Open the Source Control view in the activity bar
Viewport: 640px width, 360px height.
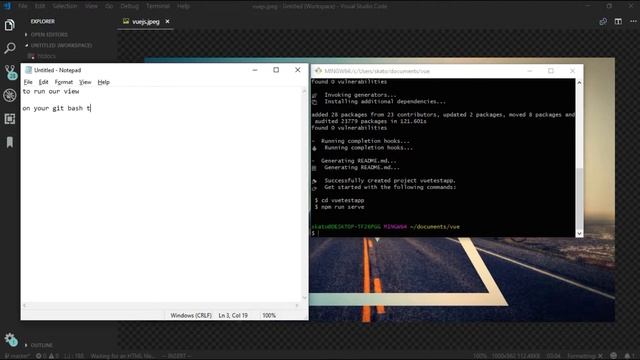point(10,72)
